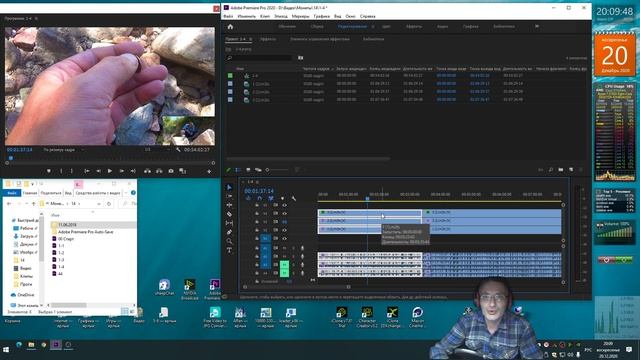Toggle Snap magnet in timeline header

pyautogui.click(x=259, y=198)
